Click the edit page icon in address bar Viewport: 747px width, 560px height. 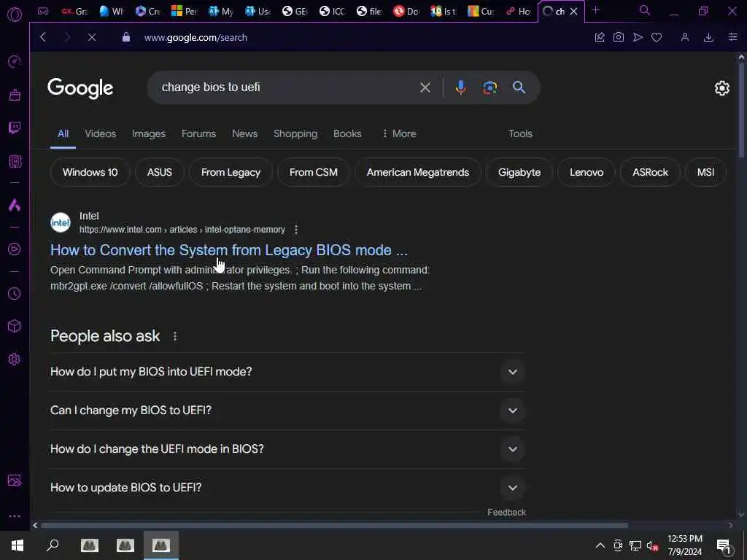coord(600,37)
